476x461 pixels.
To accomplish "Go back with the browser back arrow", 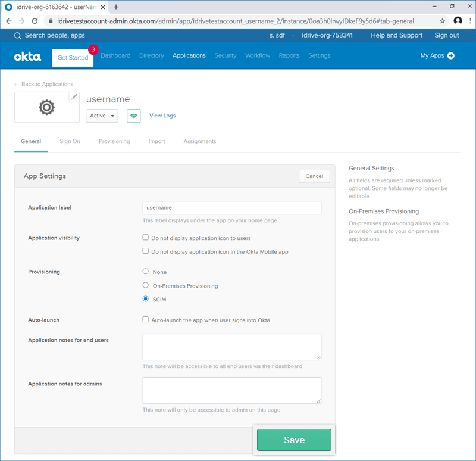I will click(x=9, y=21).
